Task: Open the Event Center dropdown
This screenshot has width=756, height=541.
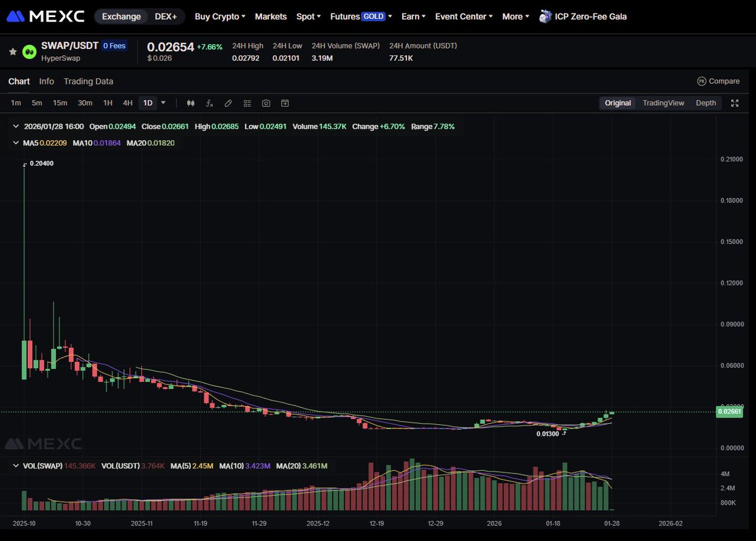Action: pyautogui.click(x=464, y=16)
